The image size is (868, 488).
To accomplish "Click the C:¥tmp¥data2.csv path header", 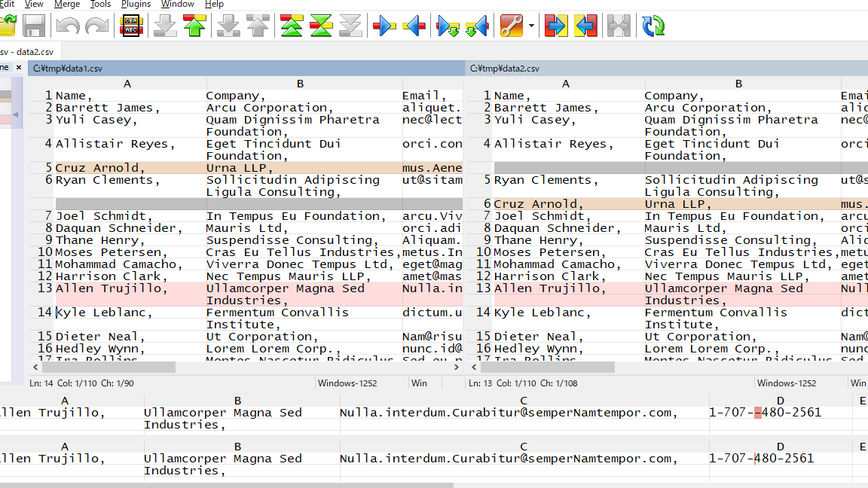I will 668,69.
